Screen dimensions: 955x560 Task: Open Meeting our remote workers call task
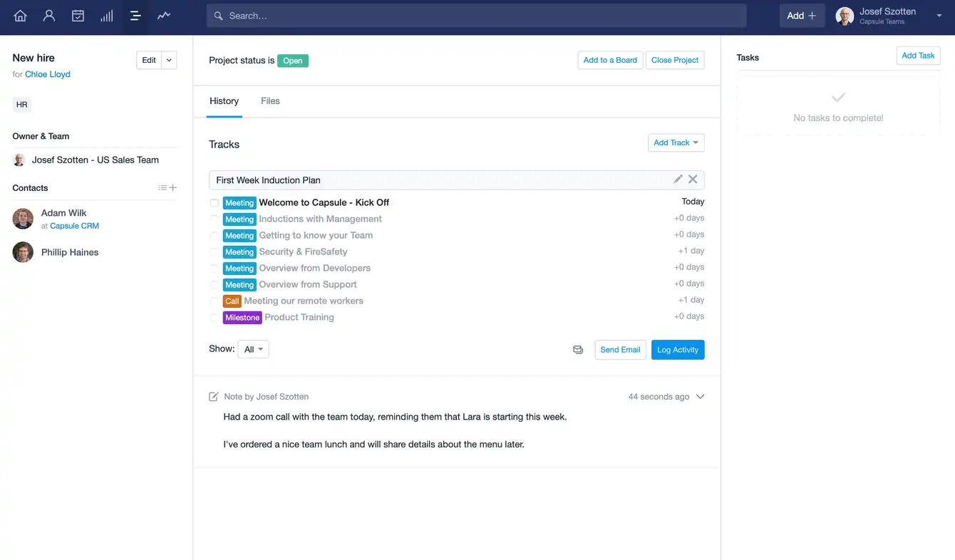pos(304,301)
